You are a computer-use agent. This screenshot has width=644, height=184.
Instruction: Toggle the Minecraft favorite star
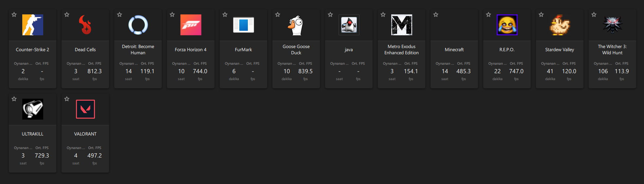[436, 14]
